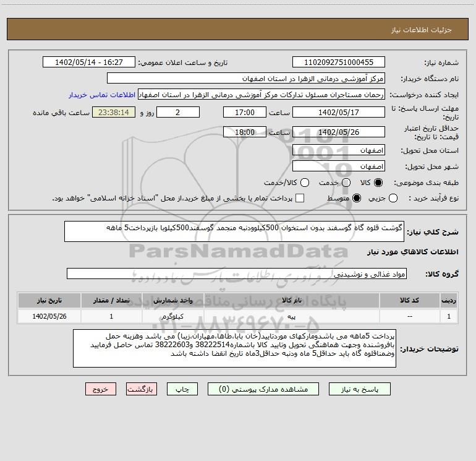
Task: Click the بازگشت back button
Action: click(142, 389)
